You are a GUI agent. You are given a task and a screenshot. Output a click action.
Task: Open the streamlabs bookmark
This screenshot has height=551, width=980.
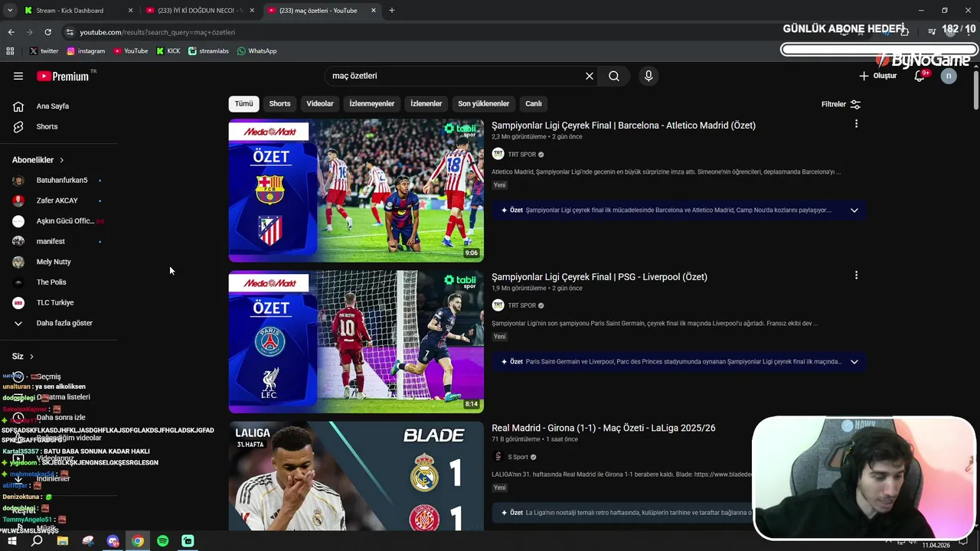(x=208, y=51)
